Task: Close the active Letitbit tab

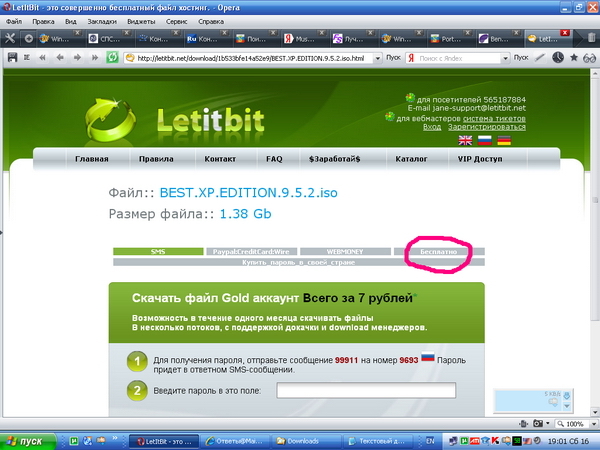Action: pyautogui.click(x=564, y=33)
